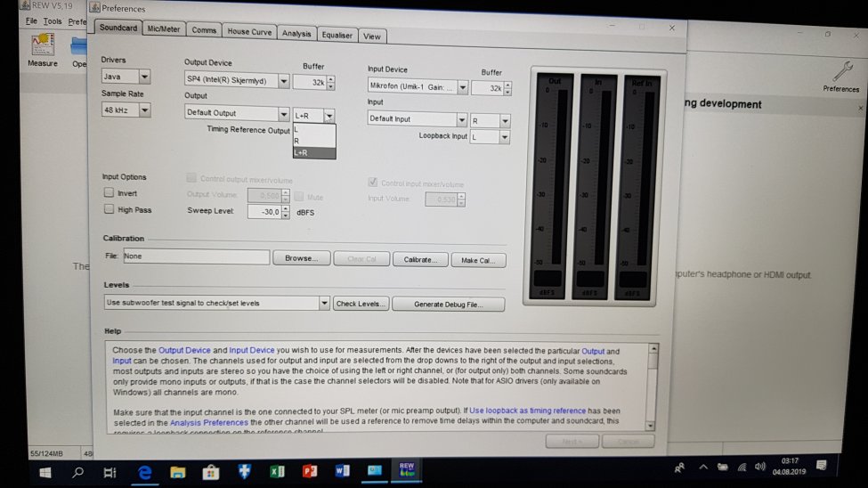Open the Default Output dropdown
The width and height of the screenshot is (868, 488).
coord(283,114)
